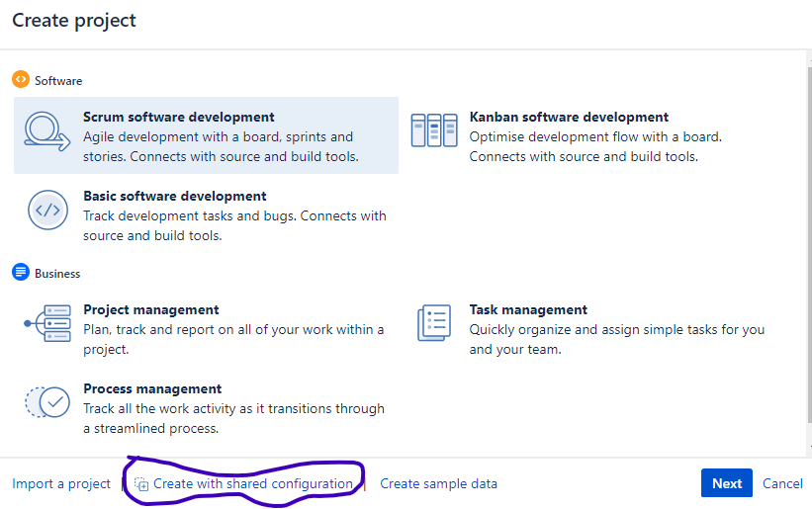Viewport: 812px width, 509px height.
Task: Open Create with shared configuration link
Action: tap(253, 483)
